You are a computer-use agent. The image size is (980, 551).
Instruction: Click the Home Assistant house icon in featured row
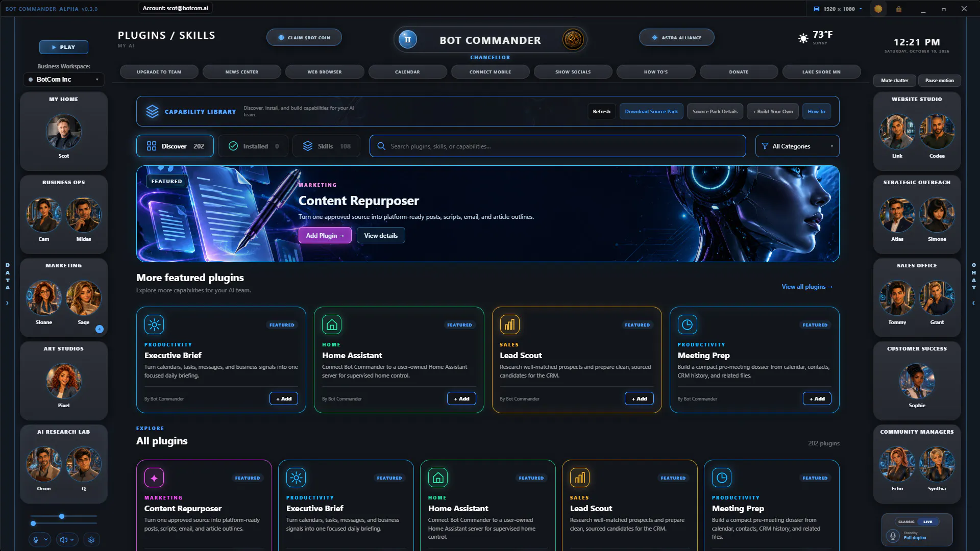click(332, 324)
